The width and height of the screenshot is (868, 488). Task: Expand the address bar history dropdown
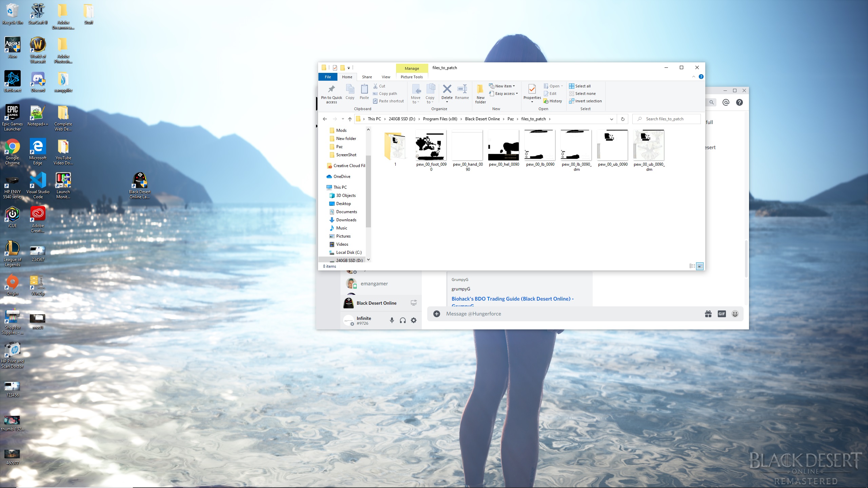pos(611,119)
